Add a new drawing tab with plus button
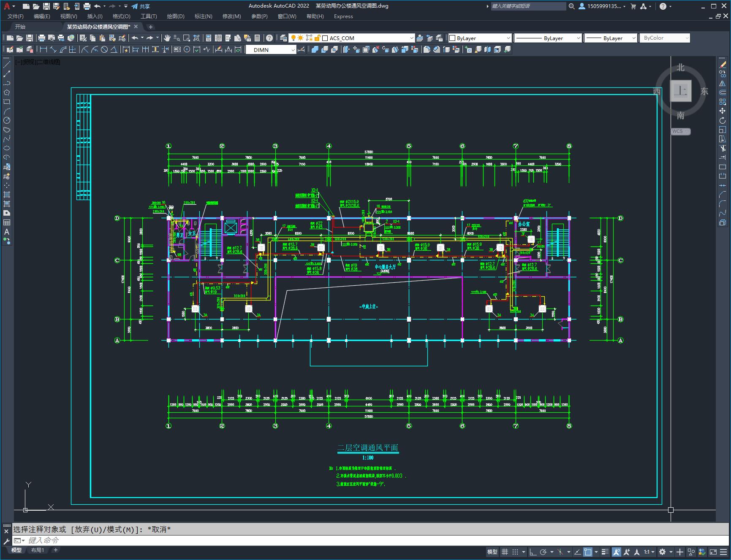The image size is (731, 560). 150,27
